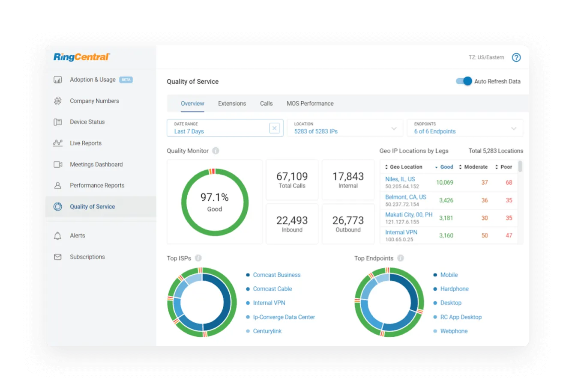575x392 pixels.
Task: Open the MOS Performance tab
Action: [310, 104]
